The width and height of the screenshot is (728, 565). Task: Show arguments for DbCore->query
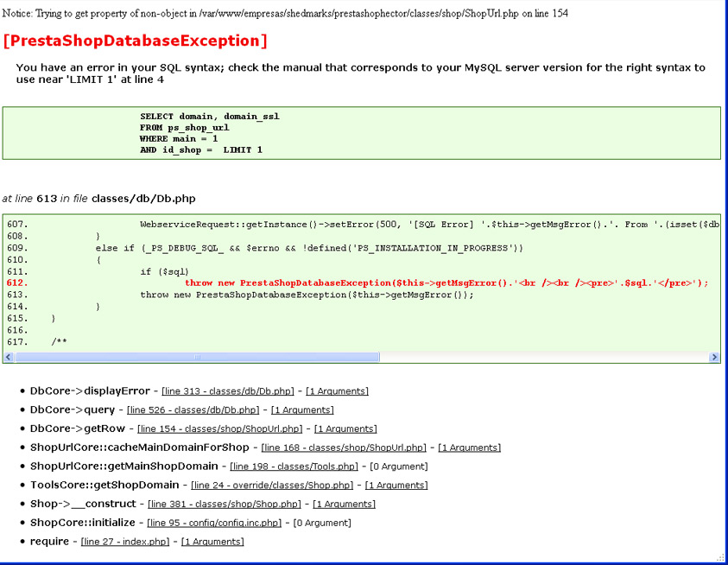(x=302, y=409)
